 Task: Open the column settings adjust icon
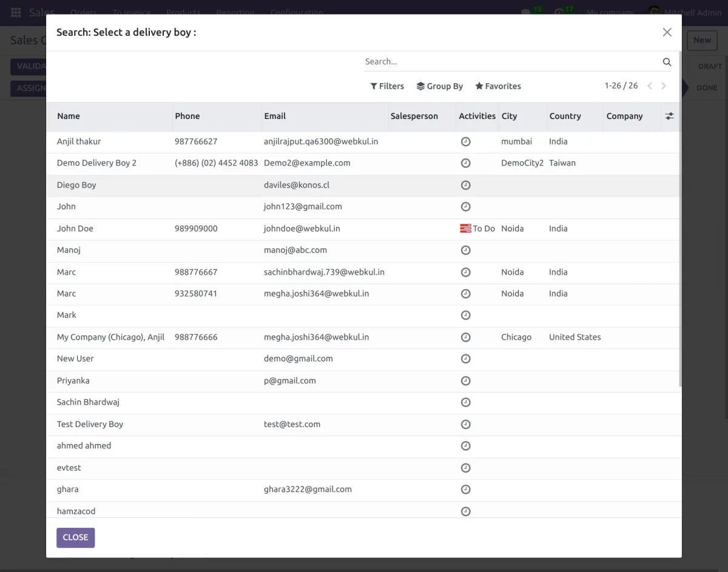coord(669,116)
